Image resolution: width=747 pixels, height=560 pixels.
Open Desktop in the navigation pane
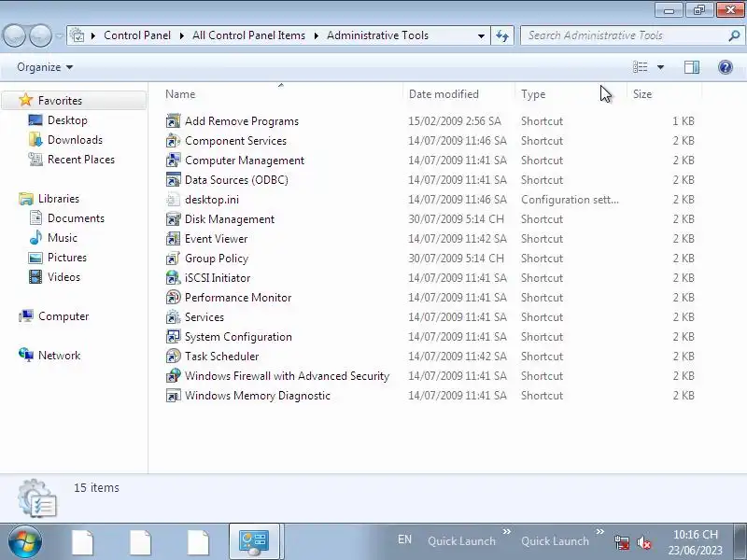coord(67,120)
